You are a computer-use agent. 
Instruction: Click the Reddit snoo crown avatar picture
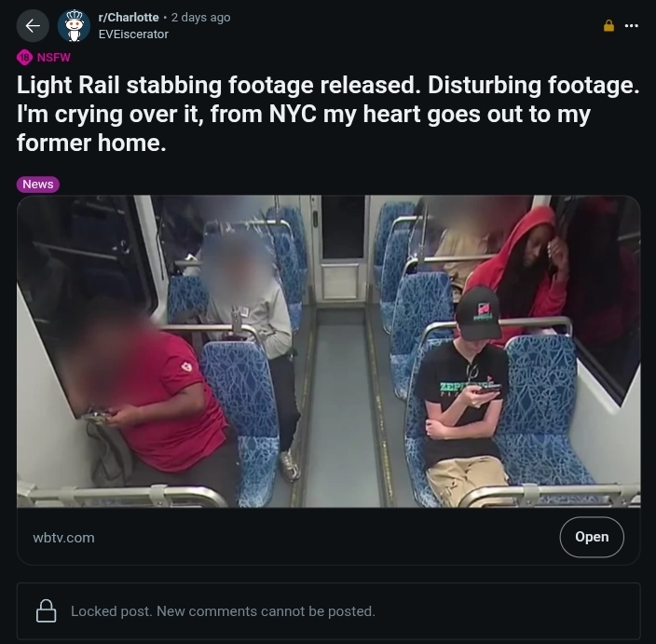click(74, 26)
